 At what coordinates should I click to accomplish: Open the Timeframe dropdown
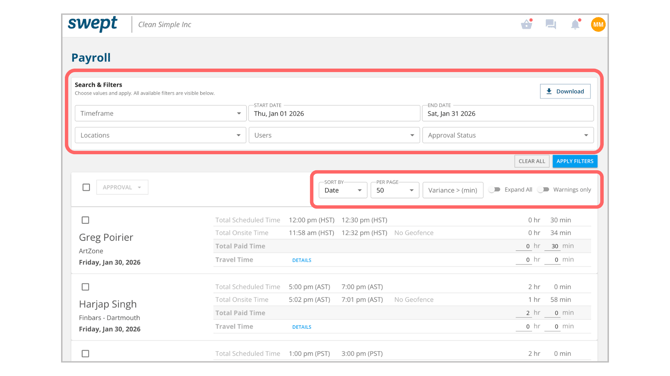tap(160, 113)
